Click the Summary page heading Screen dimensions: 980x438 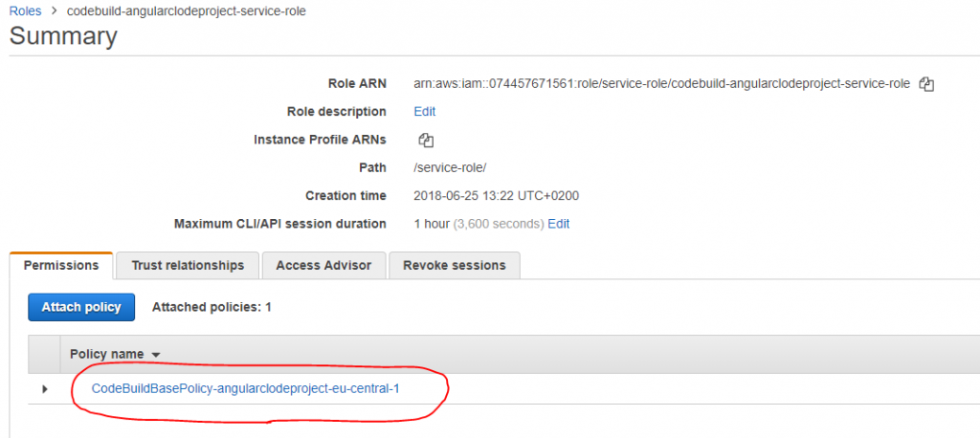click(x=63, y=37)
